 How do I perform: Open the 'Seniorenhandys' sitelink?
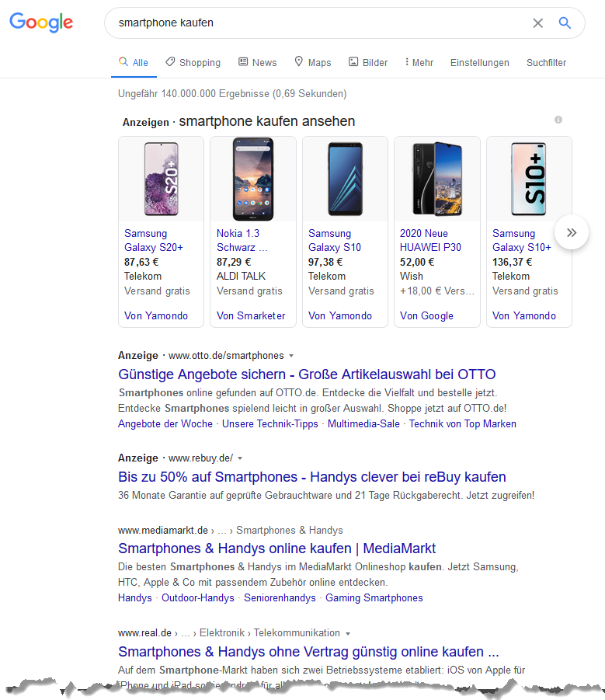pyautogui.click(x=280, y=597)
